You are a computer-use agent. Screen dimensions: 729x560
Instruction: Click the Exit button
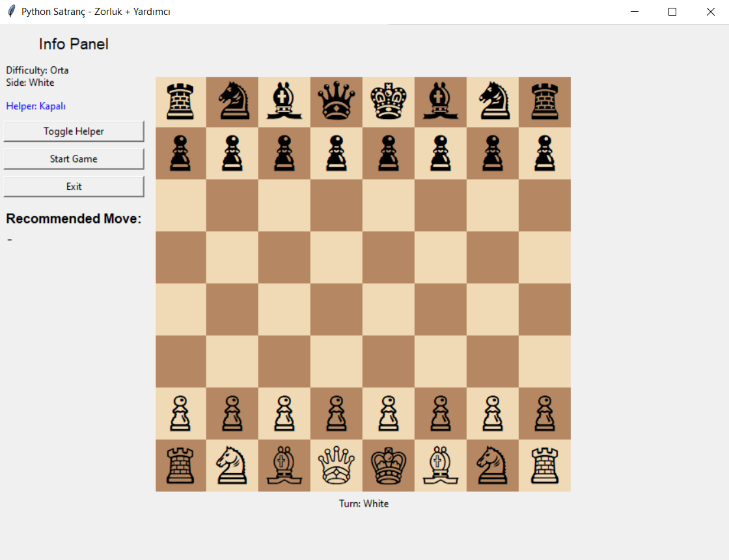(74, 187)
